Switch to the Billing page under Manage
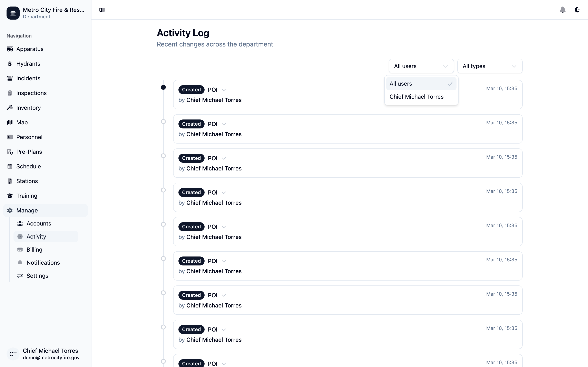This screenshot has height=367, width=588. coord(35,250)
